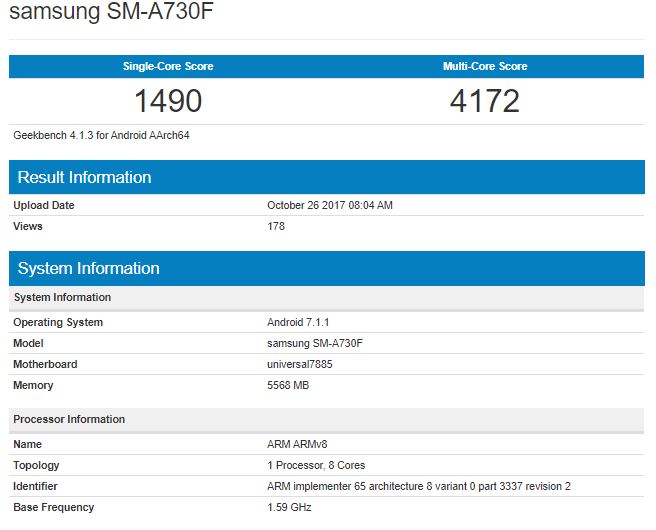The image size is (656, 530).
Task: Click the '1.59 GHz' frequency value
Action: 290,507
